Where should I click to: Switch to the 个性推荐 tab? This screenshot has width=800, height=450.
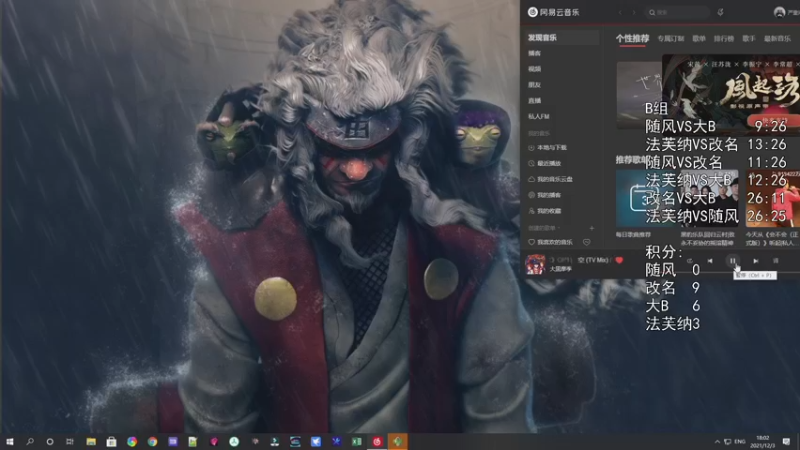[632, 38]
